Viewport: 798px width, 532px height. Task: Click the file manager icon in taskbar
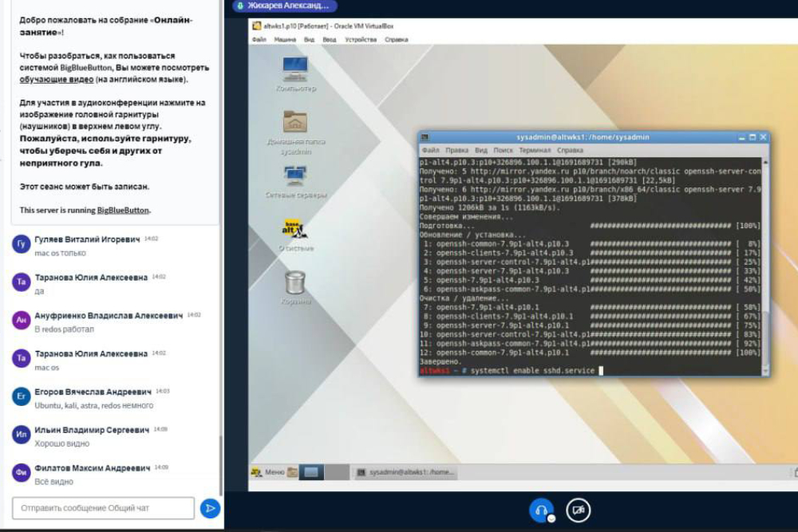292,472
